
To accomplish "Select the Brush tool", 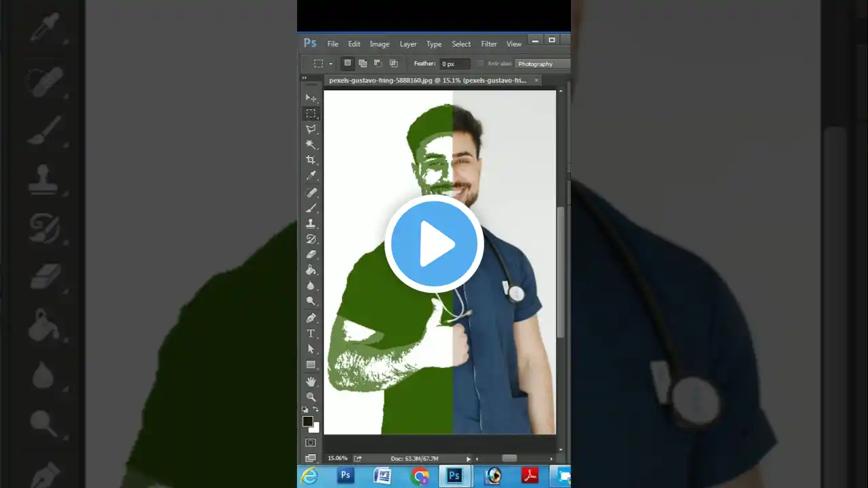I will pos(311,208).
